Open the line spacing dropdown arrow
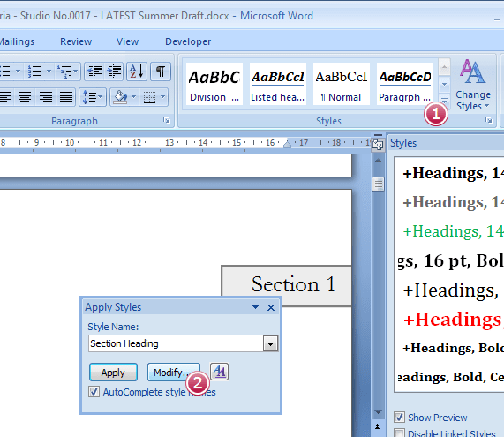The image size is (504, 437). point(101,97)
